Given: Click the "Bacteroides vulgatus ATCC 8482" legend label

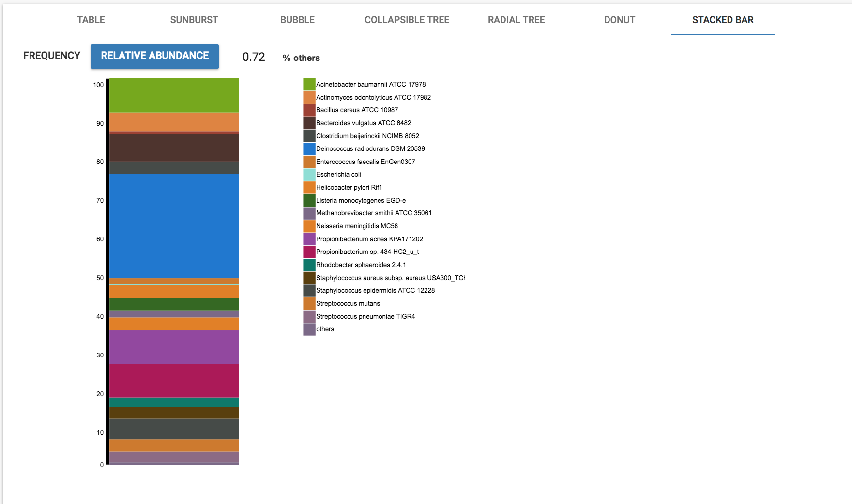Looking at the screenshot, I should point(364,123).
